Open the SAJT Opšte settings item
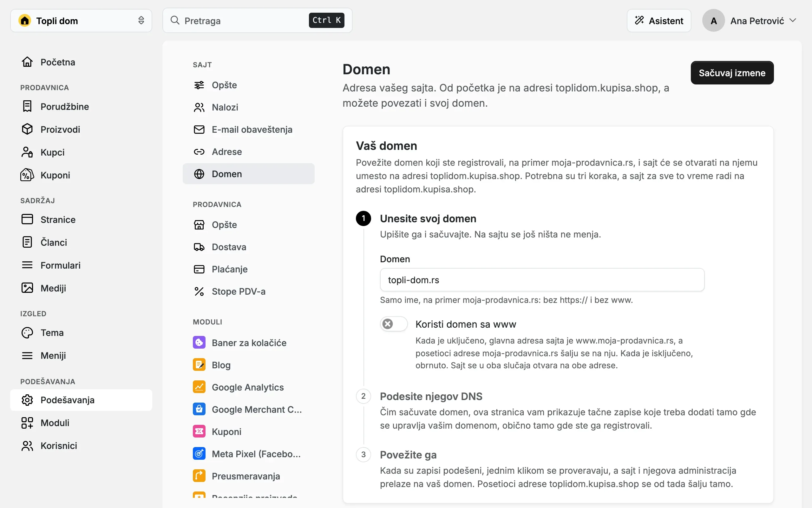This screenshot has height=508, width=812. coord(248,85)
